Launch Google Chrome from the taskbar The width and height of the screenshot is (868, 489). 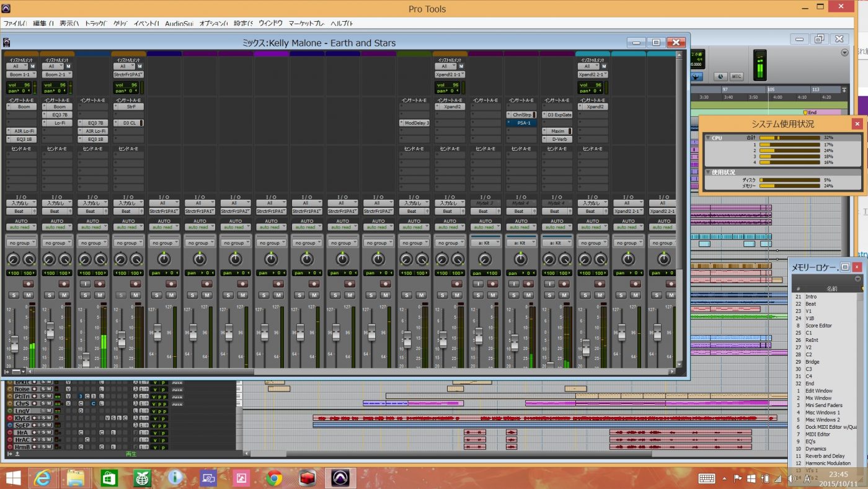(x=275, y=478)
